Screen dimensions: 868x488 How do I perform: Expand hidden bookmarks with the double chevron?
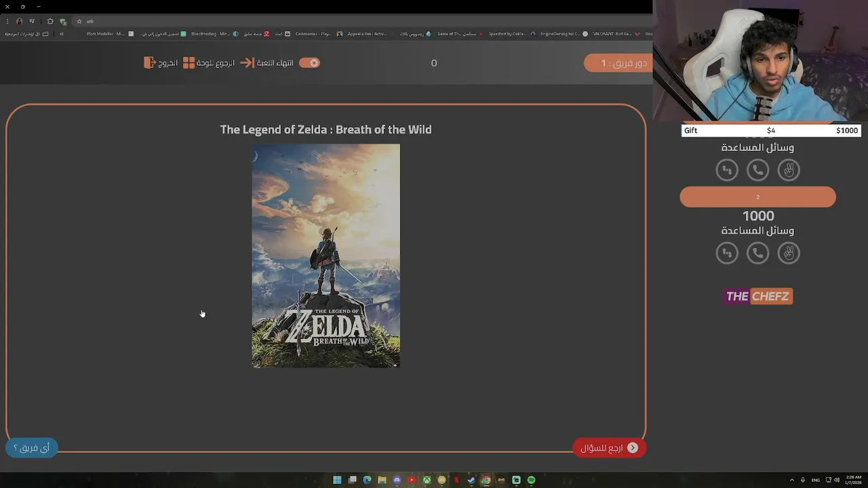click(62, 34)
